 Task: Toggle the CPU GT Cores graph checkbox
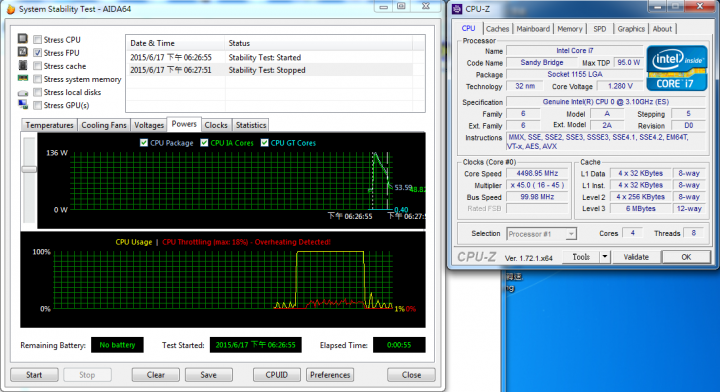264,143
